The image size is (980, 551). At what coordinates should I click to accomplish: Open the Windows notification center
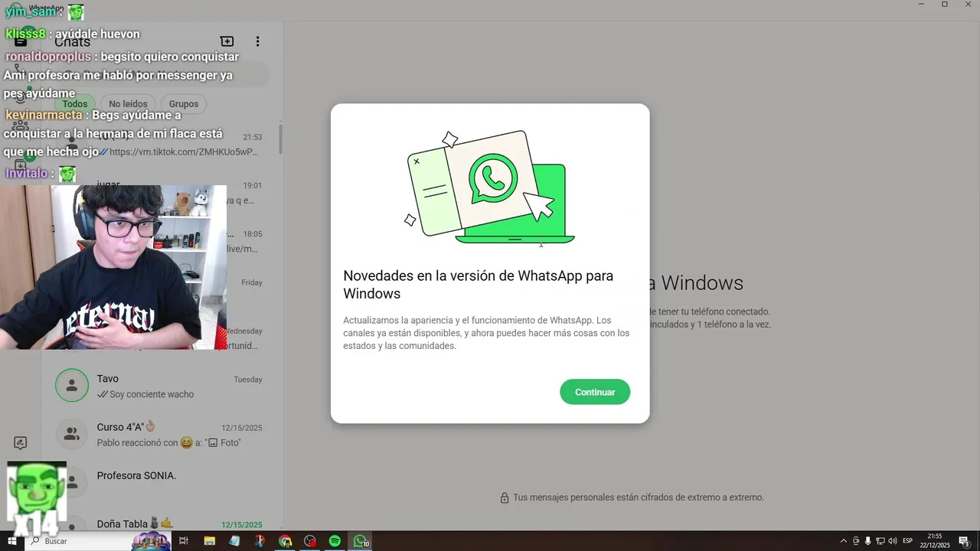coord(965,541)
